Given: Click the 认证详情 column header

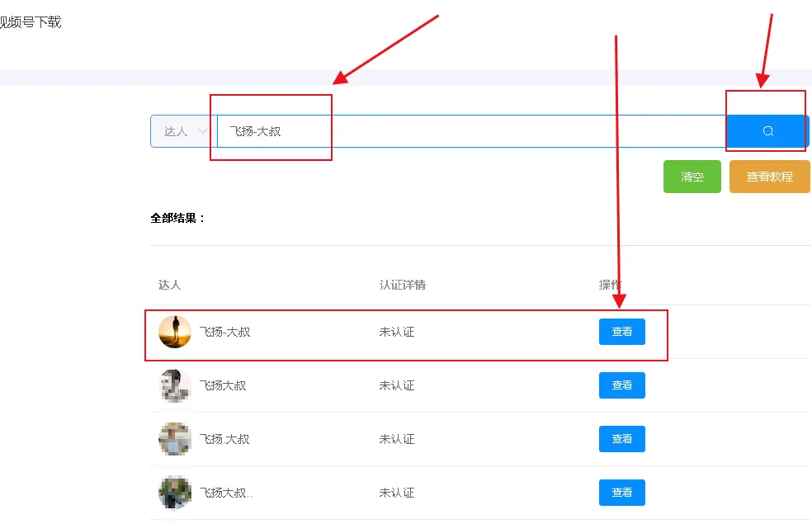Looking at the screenshot, I should click(x=403, y=285).
